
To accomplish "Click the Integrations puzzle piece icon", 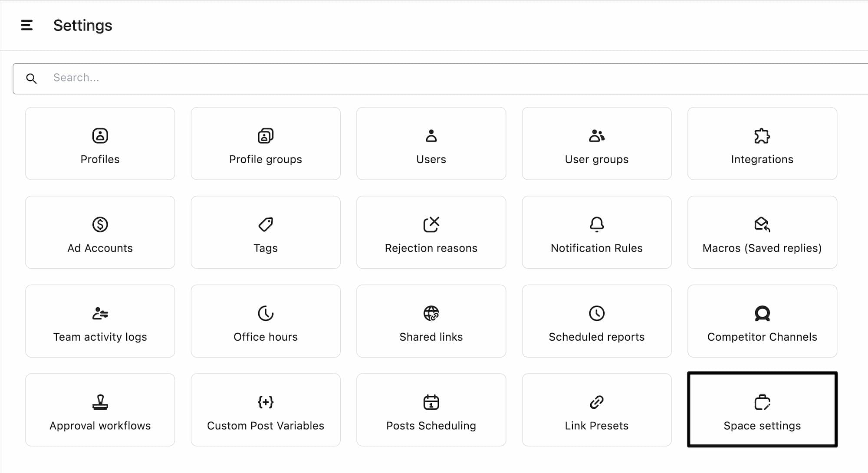I will click(762, 136).
